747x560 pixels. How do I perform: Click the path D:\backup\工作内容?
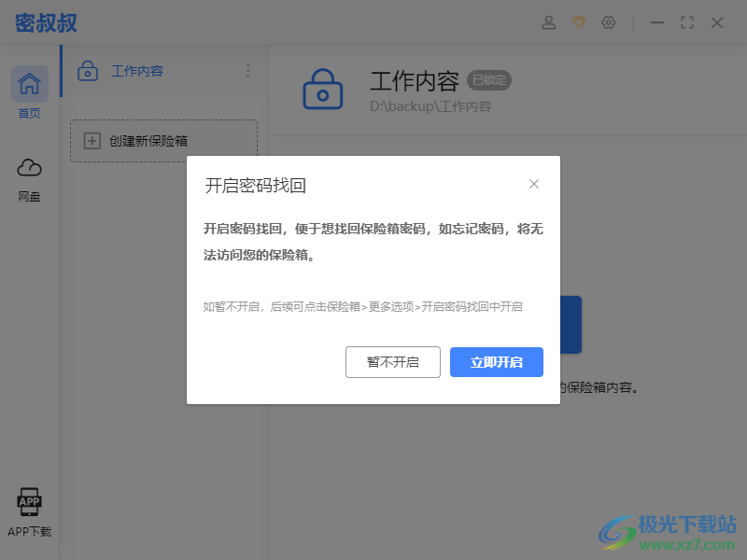(430, 105)
